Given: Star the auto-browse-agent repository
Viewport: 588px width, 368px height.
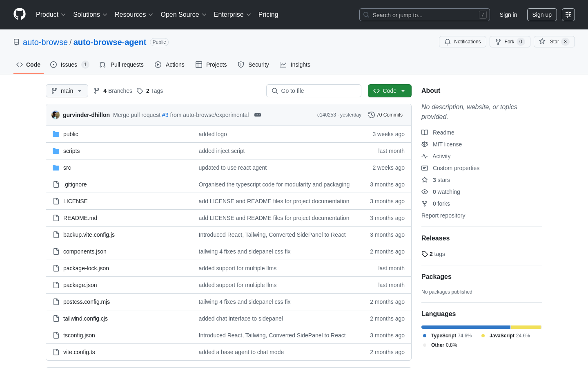Looking at the screenshot, I should pos(554,42).
